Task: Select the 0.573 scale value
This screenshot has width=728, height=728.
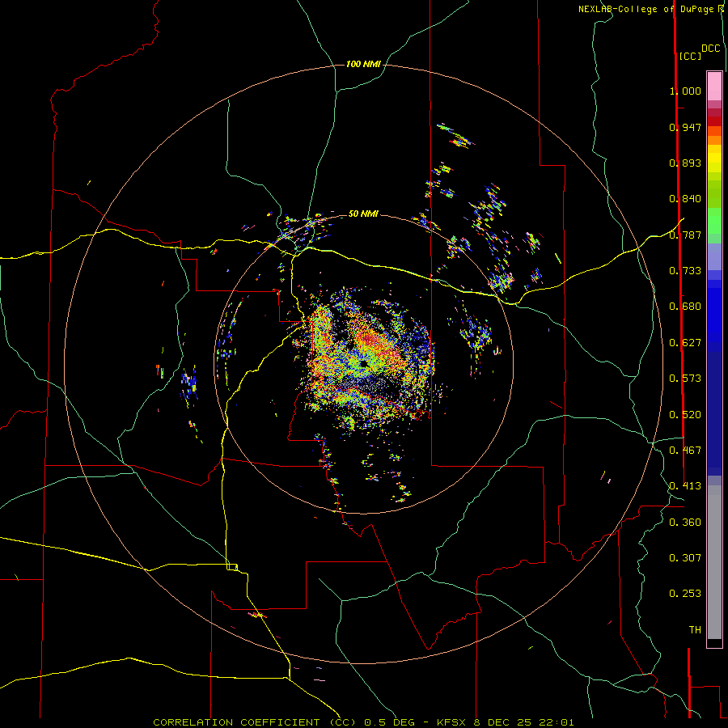Action: tap(685, 379)
